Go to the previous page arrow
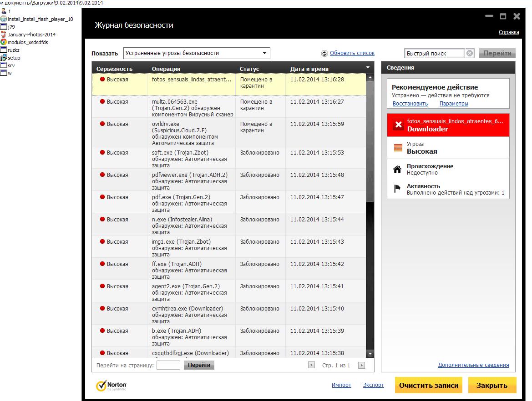This screenshot has width=532, height=401. (311, 365)
